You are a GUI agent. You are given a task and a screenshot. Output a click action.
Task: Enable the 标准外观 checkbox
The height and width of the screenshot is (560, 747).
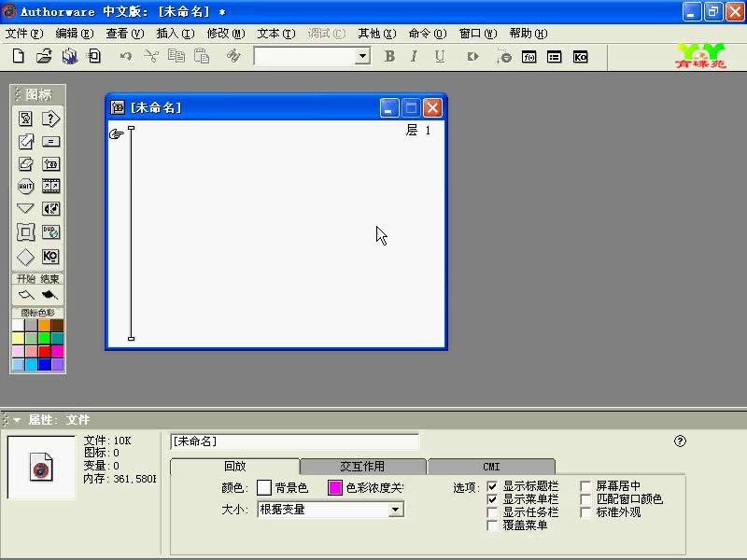coord(585,512)
